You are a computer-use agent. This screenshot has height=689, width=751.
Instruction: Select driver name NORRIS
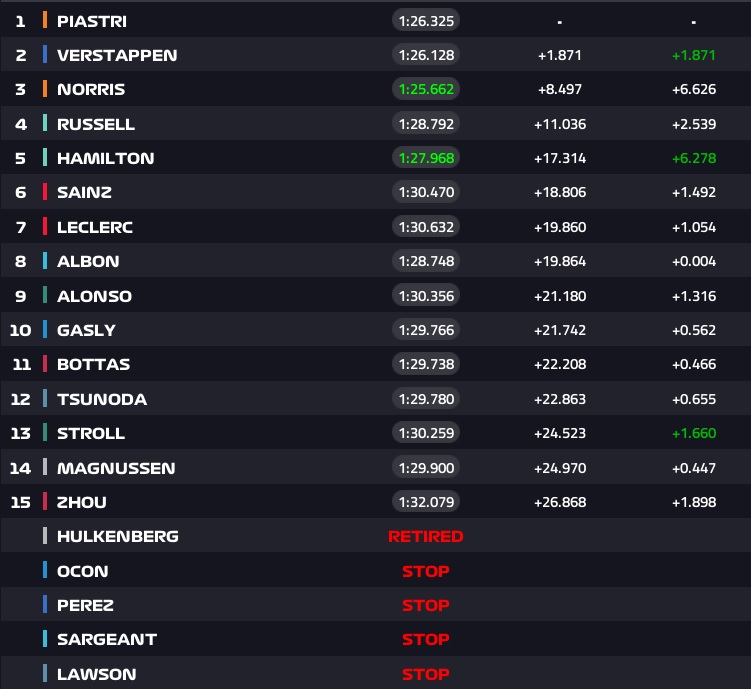92,89
